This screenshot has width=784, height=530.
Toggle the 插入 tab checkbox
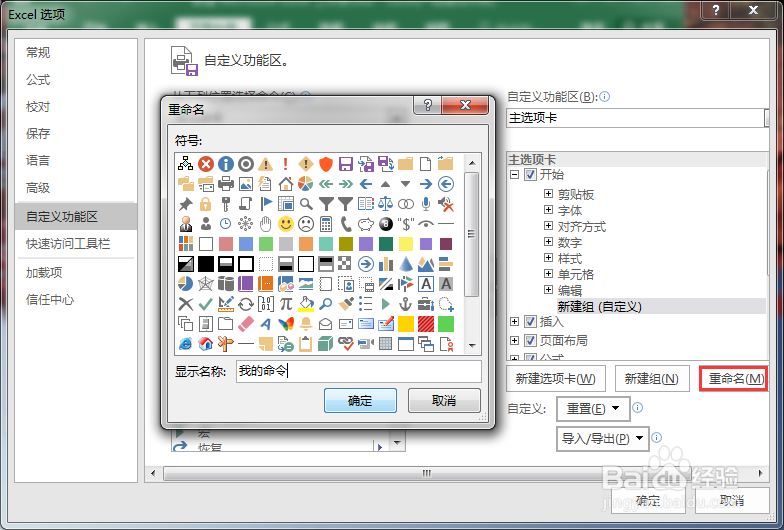530,322
